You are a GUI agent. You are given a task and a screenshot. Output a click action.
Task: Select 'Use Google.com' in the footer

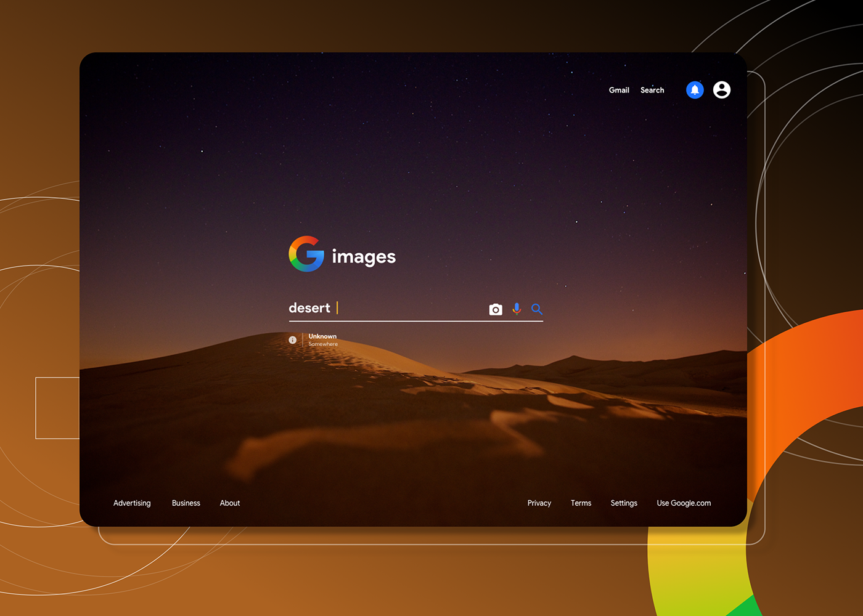684,503
